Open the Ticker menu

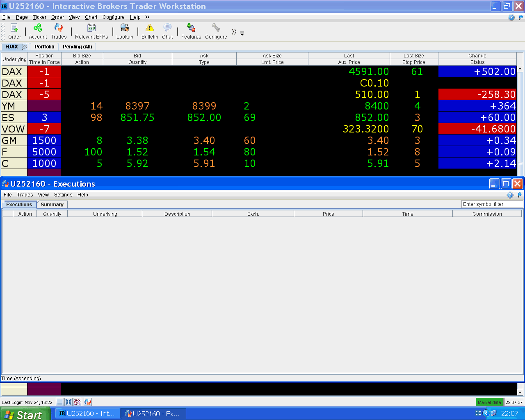pos(39,17)
